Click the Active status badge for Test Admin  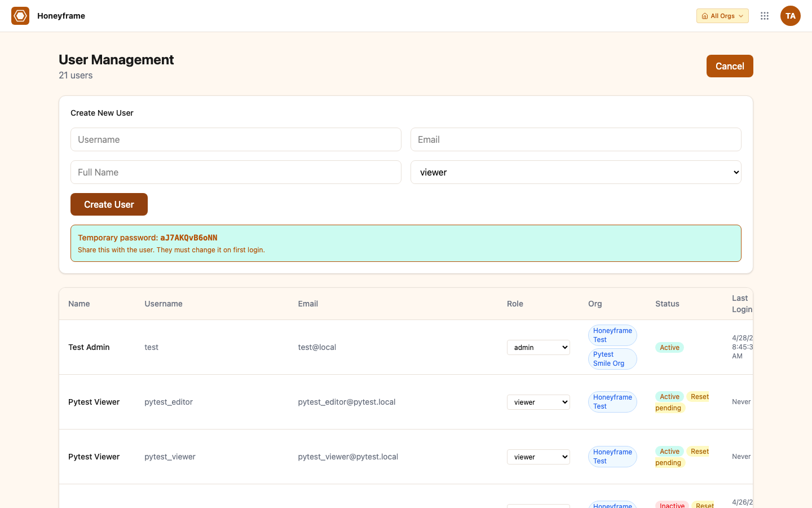(669, 348)
